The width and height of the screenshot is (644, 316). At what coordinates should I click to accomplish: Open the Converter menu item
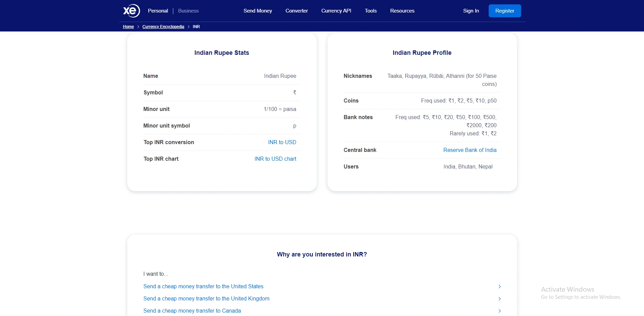point(296,11)
